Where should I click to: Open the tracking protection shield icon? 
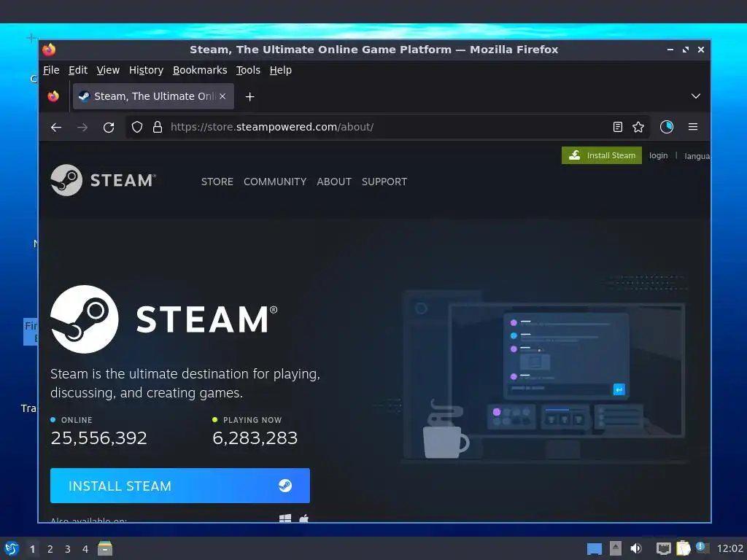(137, 127)
